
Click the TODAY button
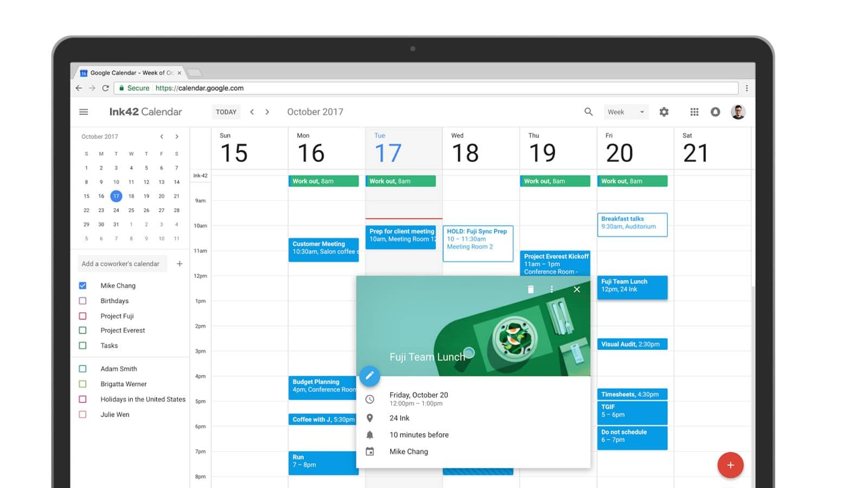point(226,112)
